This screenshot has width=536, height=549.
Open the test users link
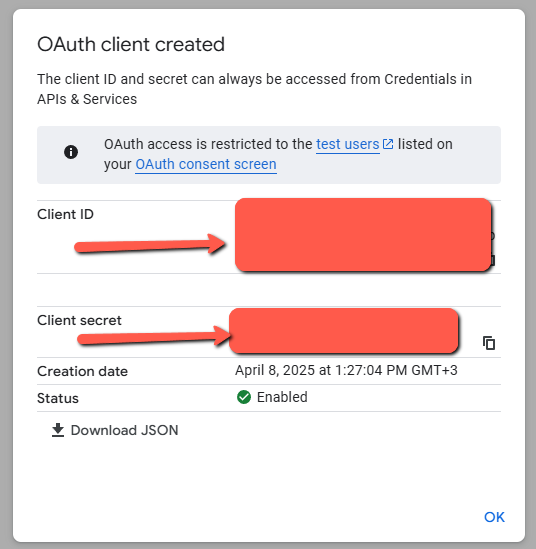click(x=348, y=144)
